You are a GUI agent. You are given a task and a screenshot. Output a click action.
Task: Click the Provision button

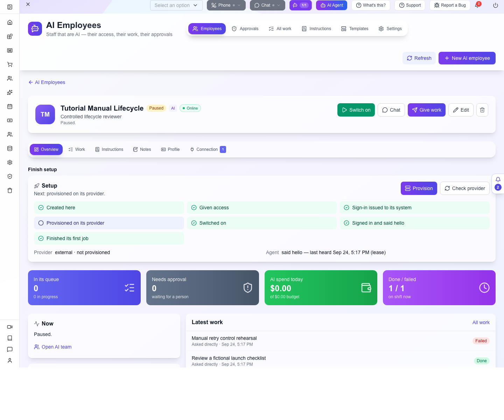tap(419, 188)
